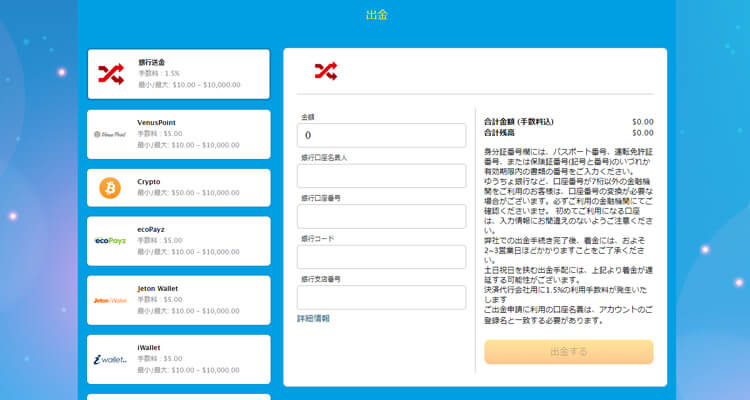750x400 pixels.
Task: Click the 合計金額 (手数料込) label
Action: tap(518, 122)
